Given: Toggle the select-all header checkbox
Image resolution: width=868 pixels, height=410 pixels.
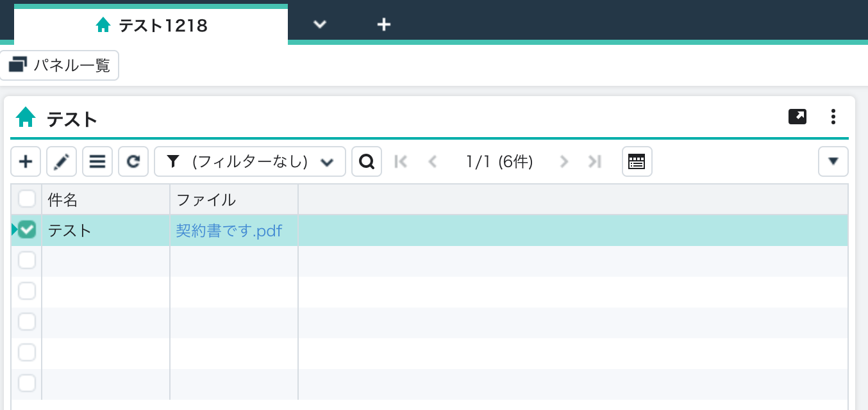Looking at the screenshot, I should (27, 199).
